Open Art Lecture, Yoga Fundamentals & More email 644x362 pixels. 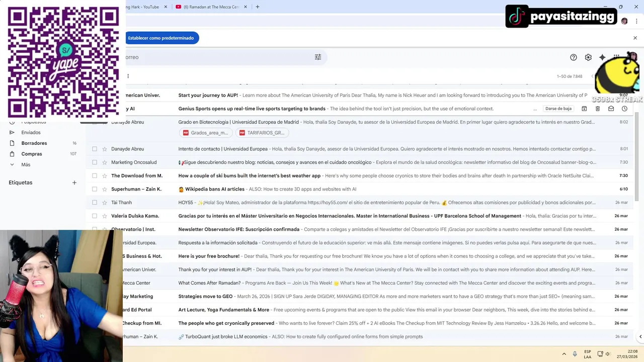click(224, 310)
